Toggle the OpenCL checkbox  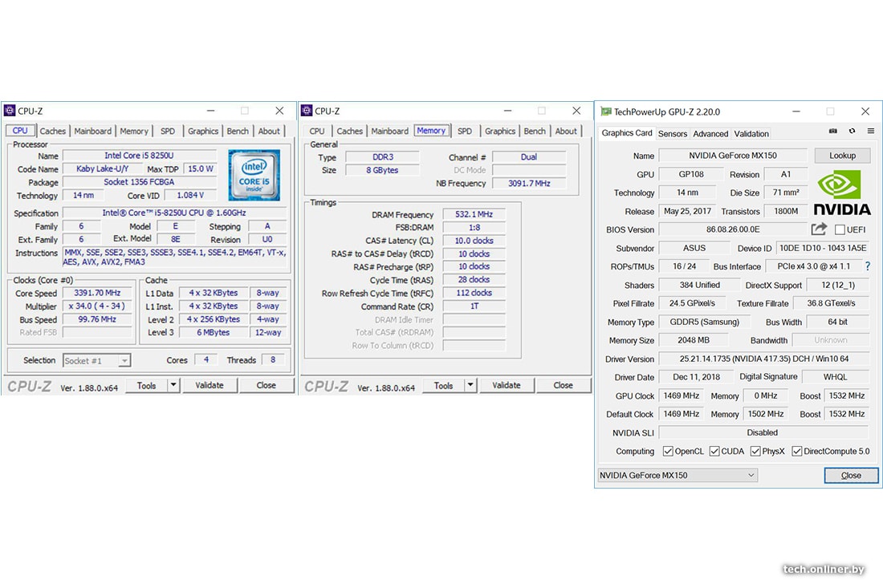(668, 452)
